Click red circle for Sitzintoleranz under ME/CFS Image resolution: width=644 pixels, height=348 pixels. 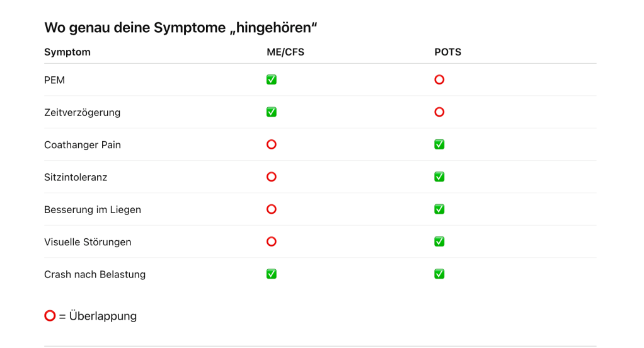point(272,177)
